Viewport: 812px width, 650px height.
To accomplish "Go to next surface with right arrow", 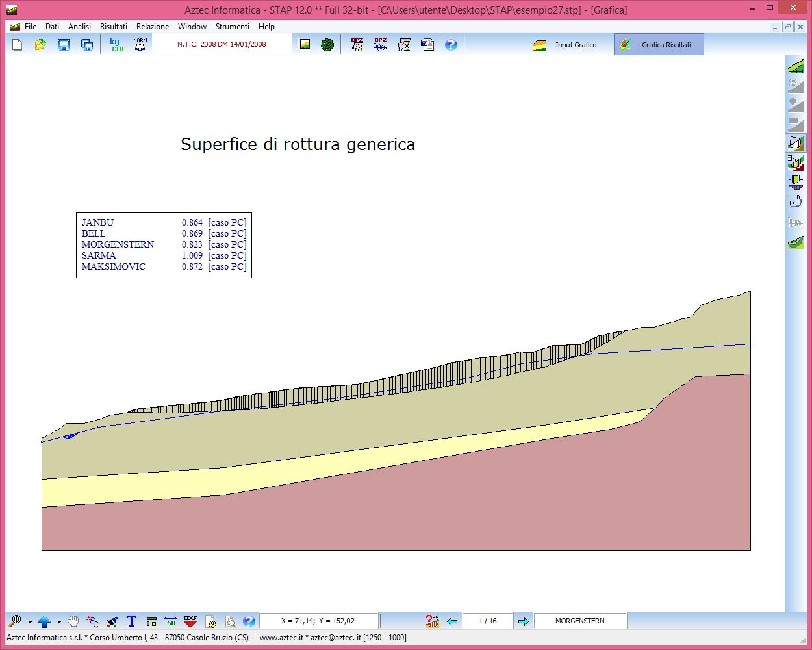I will click(x=523, y=621).
